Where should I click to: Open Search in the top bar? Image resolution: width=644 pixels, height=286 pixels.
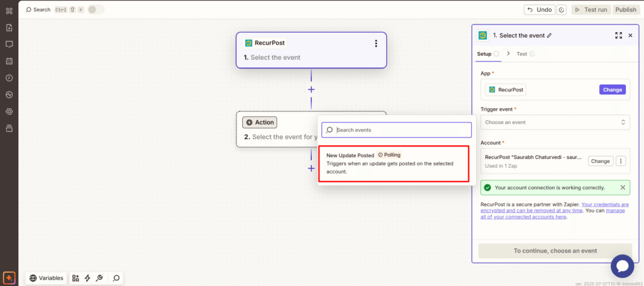pyautogui.click(x=38, y=9)
